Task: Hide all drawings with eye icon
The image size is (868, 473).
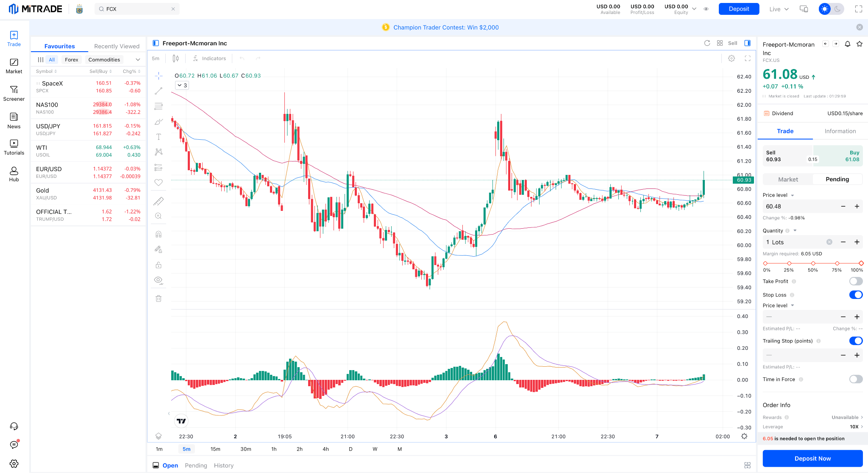Action: (x=159, y=280)
